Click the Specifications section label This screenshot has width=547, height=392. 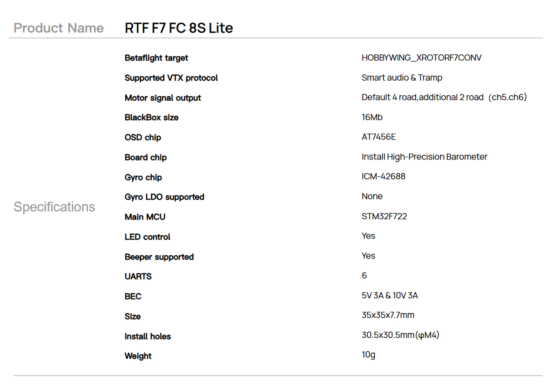[54, 207]
